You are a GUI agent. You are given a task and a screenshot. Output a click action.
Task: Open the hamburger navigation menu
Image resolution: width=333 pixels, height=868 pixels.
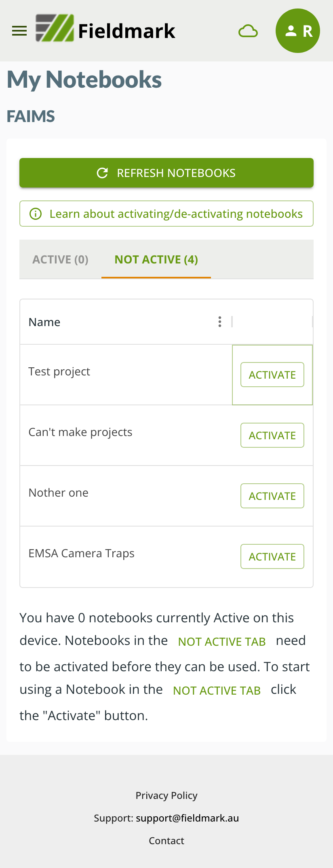coord(19,31)
